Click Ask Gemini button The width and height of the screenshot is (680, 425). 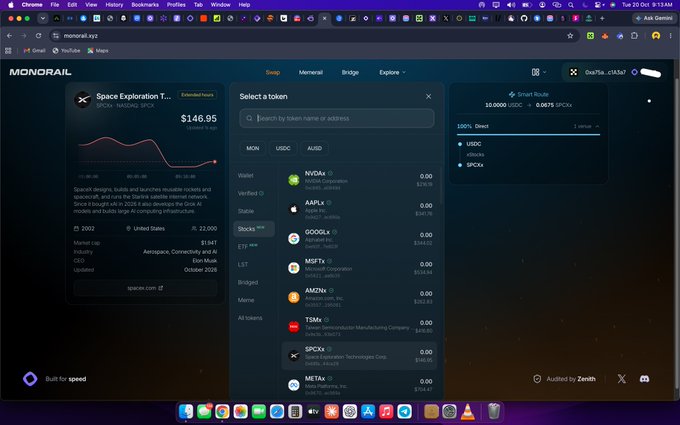(x=655, y=18)
